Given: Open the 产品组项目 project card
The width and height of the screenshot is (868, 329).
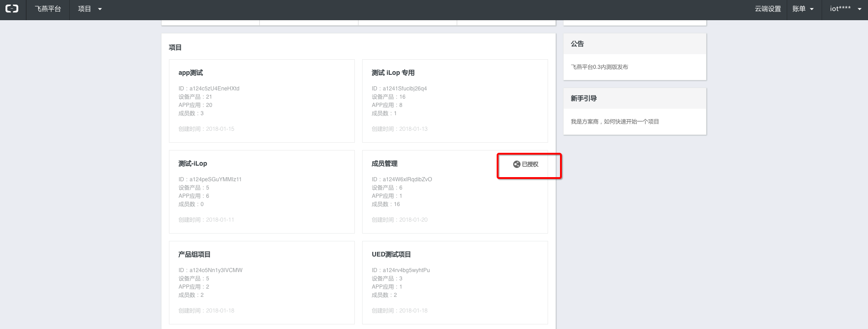Looking at the screenshot, I should [x=194, y=255].
